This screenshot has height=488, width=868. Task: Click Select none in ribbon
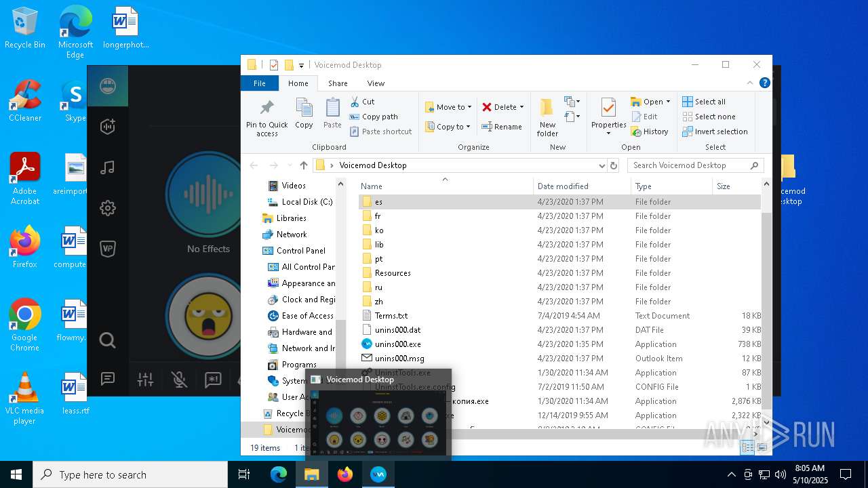point(709,117)
